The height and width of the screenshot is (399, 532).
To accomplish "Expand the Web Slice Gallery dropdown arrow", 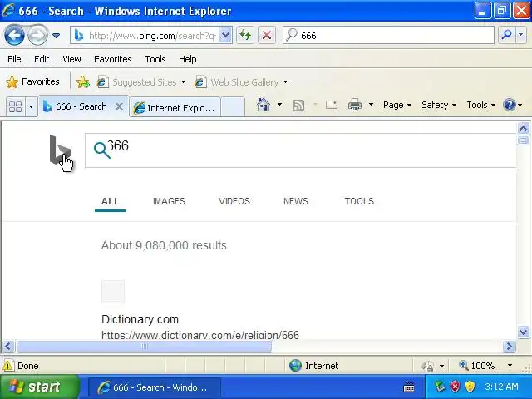I will tap(285, 82).
